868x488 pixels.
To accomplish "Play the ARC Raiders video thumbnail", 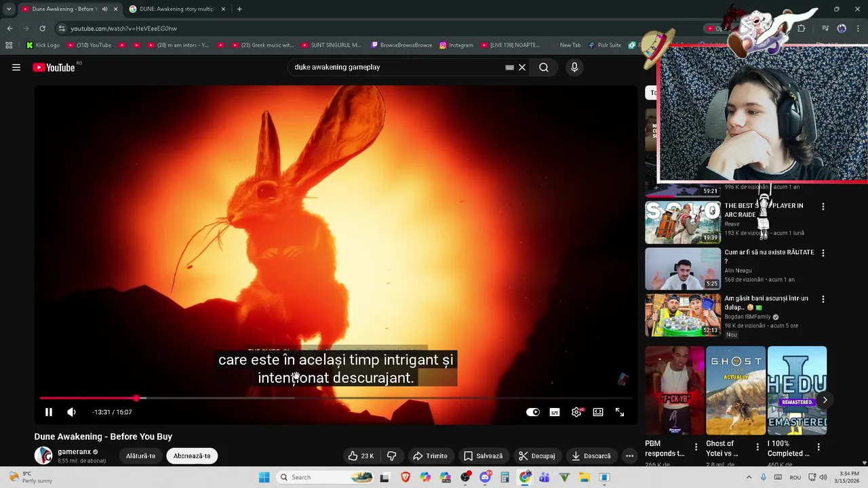I will pos(683,222).
